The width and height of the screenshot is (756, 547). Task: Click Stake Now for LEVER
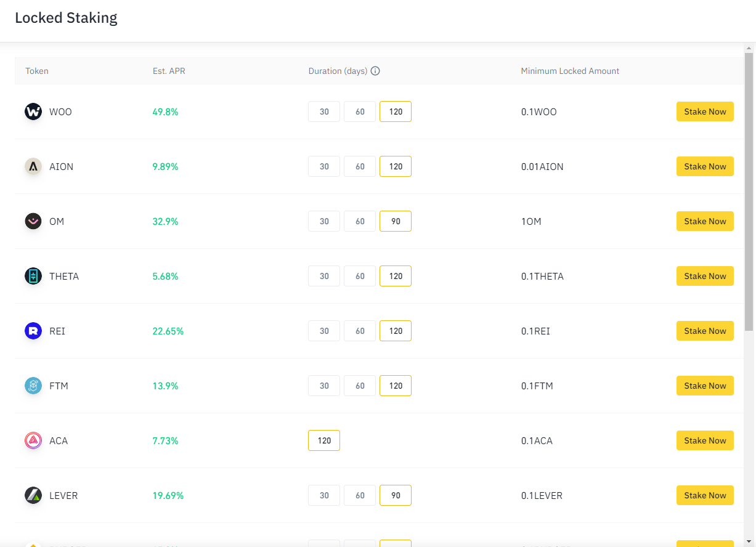(705, 495)
